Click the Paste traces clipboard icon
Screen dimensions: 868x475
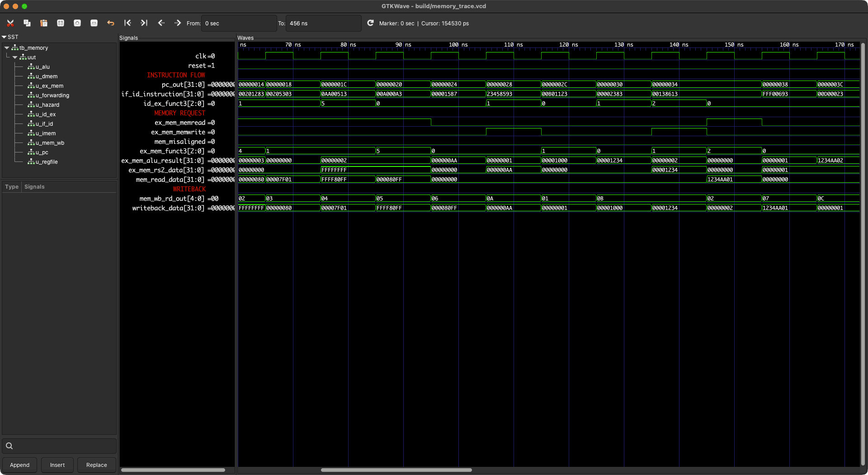44,23
